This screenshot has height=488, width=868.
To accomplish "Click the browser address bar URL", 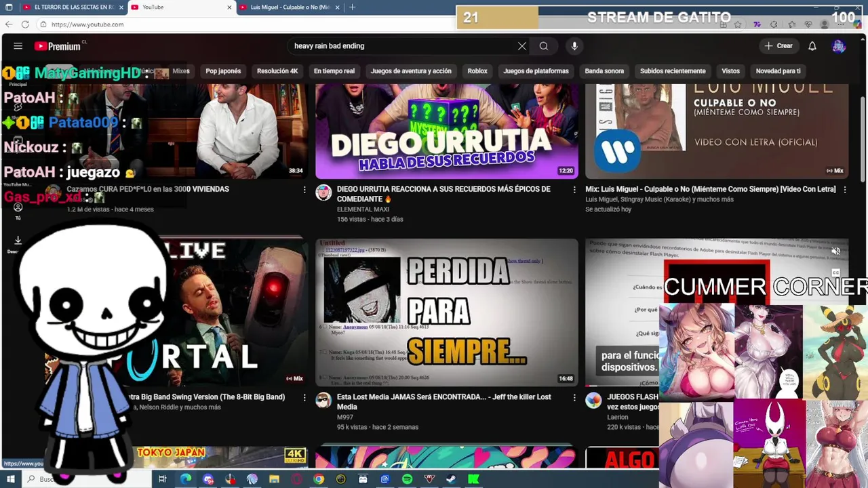I will 87,24.
